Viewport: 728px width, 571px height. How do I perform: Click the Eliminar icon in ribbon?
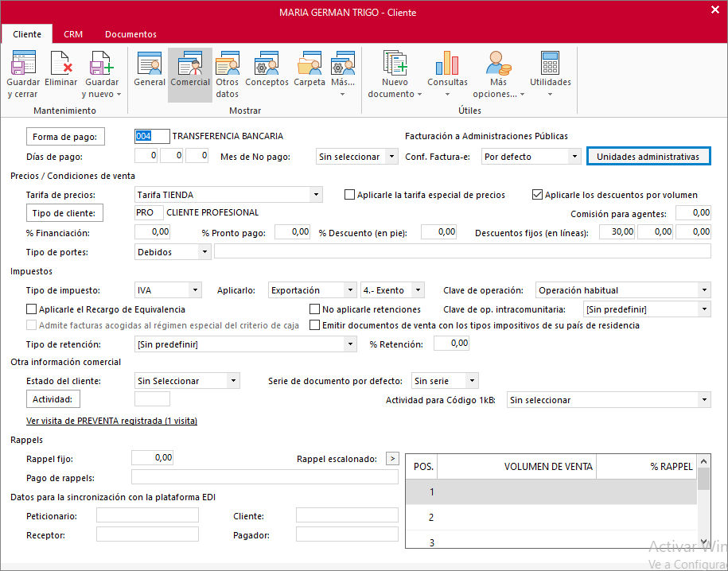[61, 74]
